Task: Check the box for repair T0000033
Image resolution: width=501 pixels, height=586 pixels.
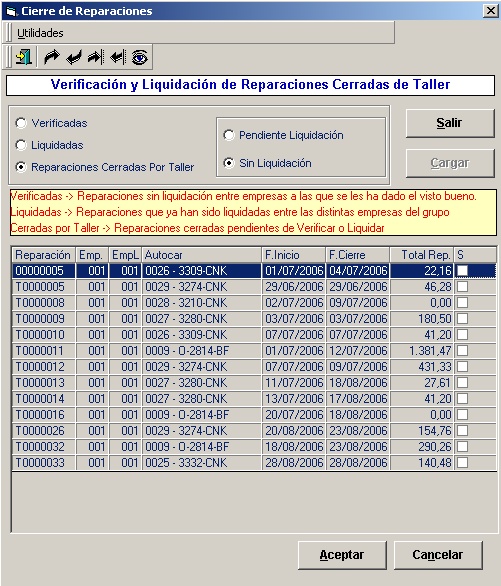Action: click(463, 463)
